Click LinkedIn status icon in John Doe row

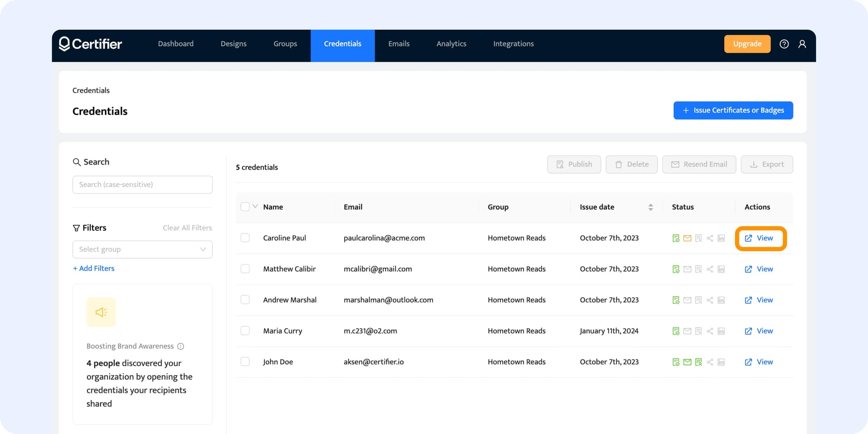click(721, 362)
